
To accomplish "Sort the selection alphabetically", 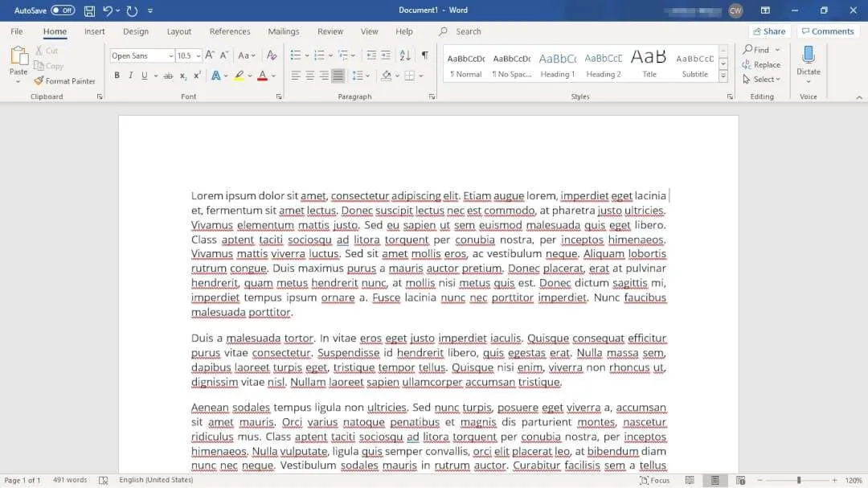I will click(x=405, y=55).
